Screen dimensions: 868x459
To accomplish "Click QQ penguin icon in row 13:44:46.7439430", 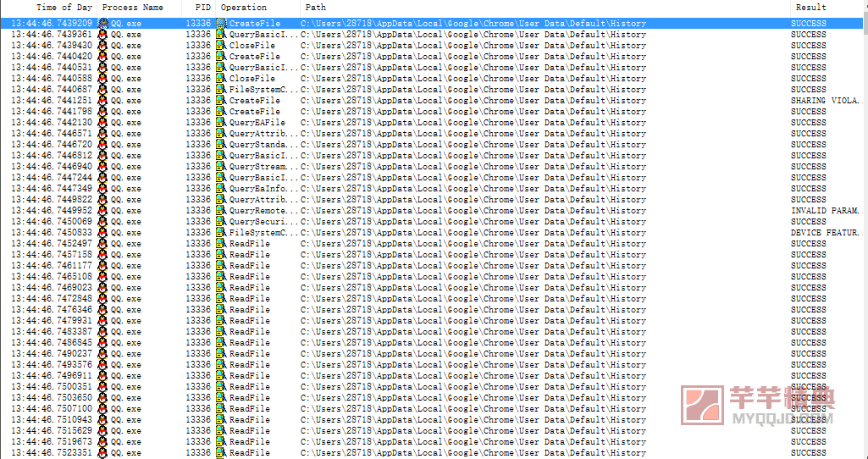I will point(103,46).
